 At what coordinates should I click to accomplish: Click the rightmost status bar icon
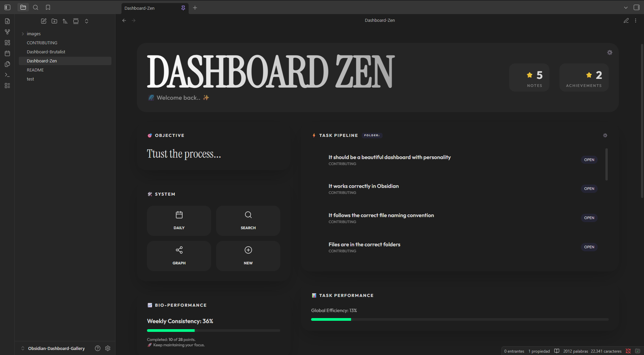pyautogui.click(x=638, y=351)
